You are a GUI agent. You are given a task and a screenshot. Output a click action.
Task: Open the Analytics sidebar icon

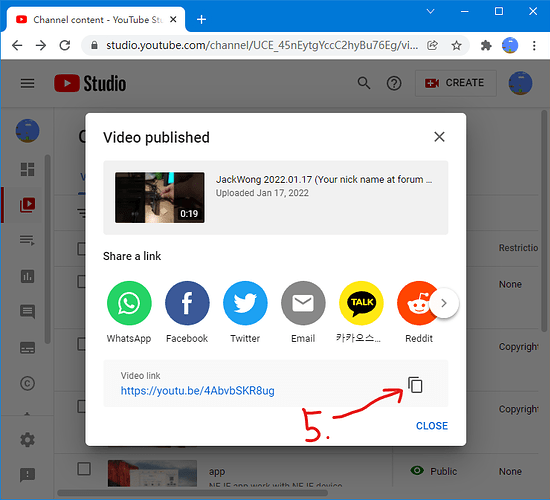point(27,276)
